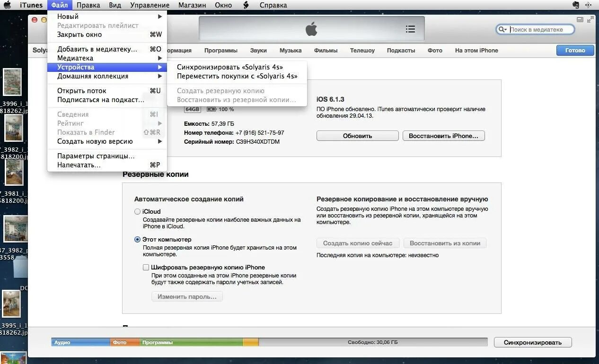Select desktop image thumbnail 7_3981_i_
Screen dimensions: 599x364
coord(14,172)
